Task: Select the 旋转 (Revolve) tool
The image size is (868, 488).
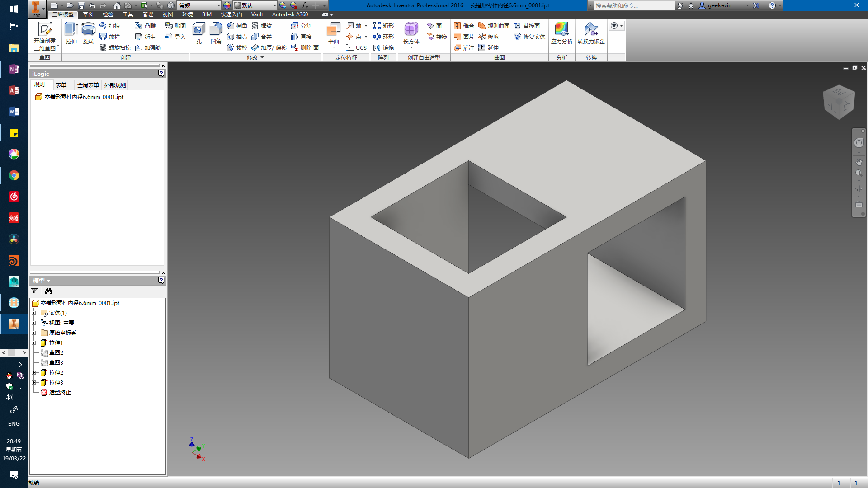Action: coord(88,30)
